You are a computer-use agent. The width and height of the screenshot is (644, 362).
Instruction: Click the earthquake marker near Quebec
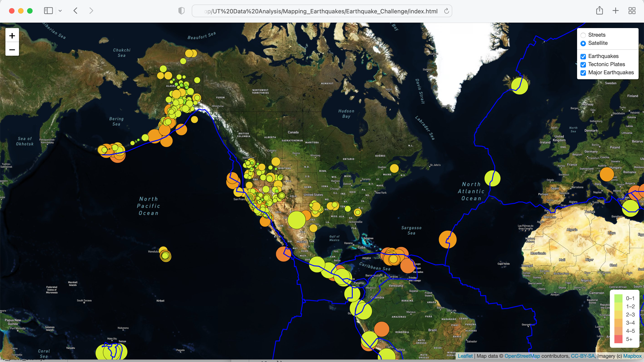(x=394, y=168)
